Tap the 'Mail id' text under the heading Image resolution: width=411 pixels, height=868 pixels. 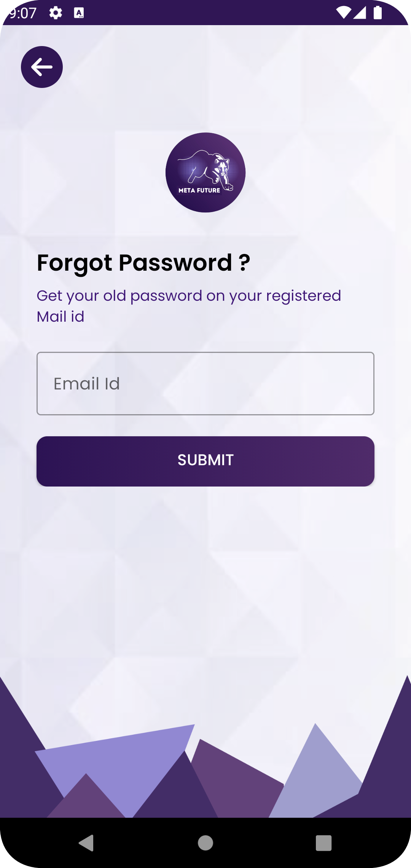tap(61, 317)
